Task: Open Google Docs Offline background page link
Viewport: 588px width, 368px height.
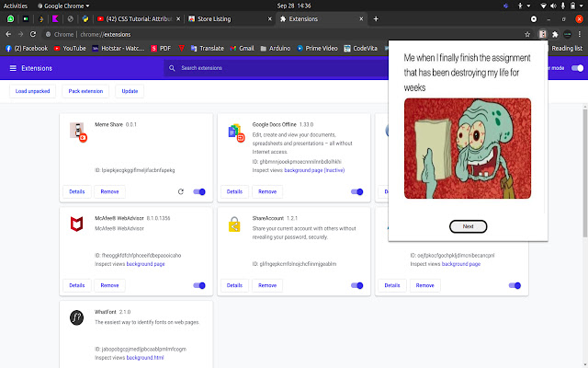Action: tap(314, 170)
